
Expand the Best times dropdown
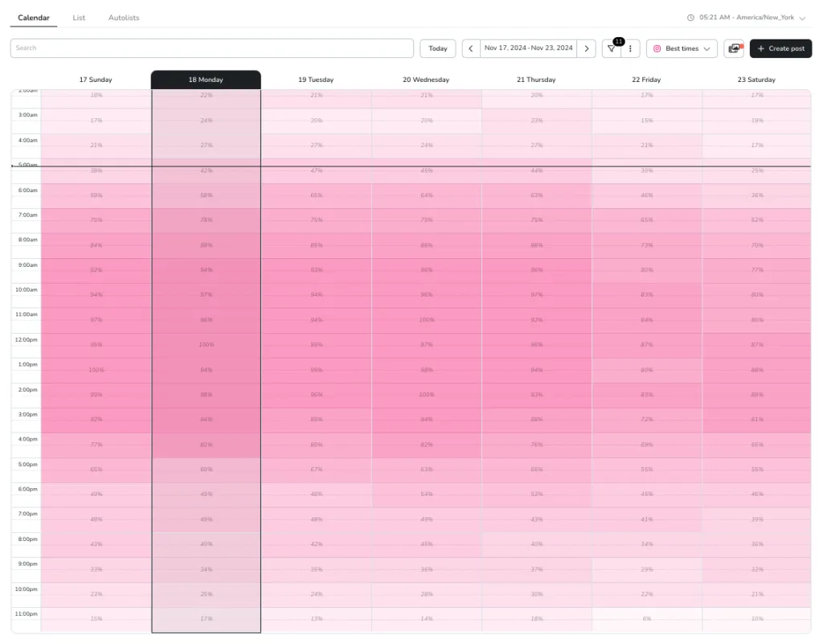(x=682, y=48)
